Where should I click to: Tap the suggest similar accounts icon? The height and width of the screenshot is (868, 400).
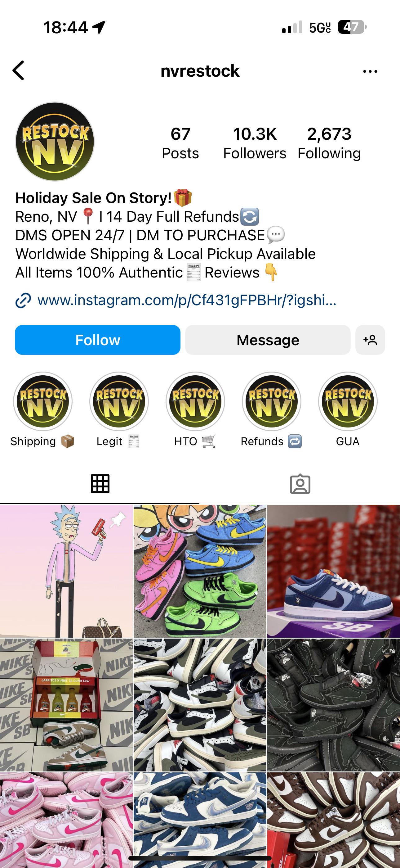point(370,340)
